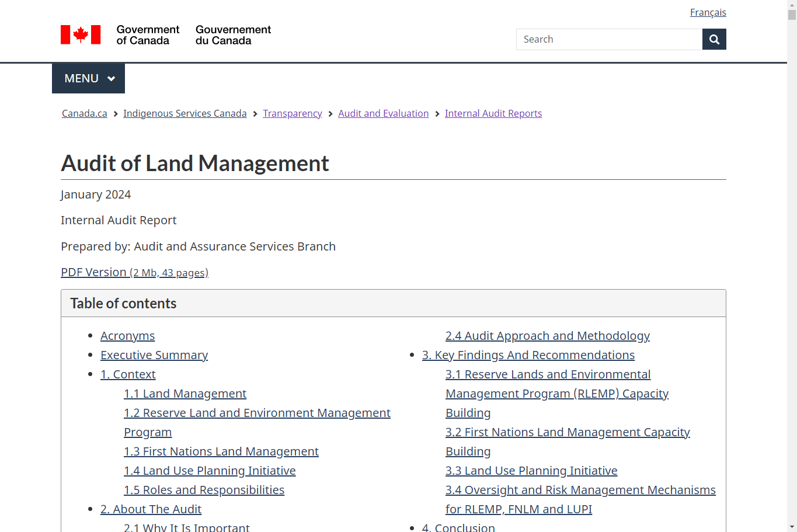Click the chevron arrow on the MENU button
Image resolution: width=797 pixels, height=532 pixels.
coord(112,78)
